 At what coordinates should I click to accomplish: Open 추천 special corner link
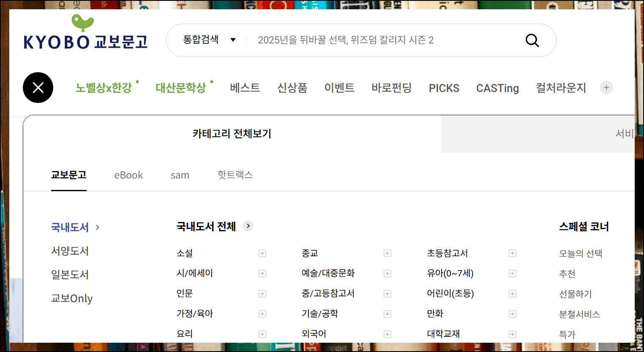tap(567, 273)
